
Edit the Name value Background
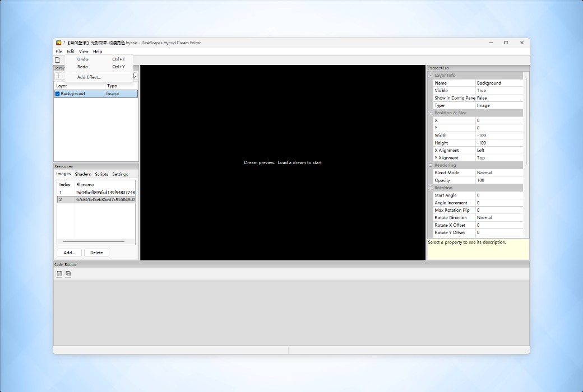499,83
